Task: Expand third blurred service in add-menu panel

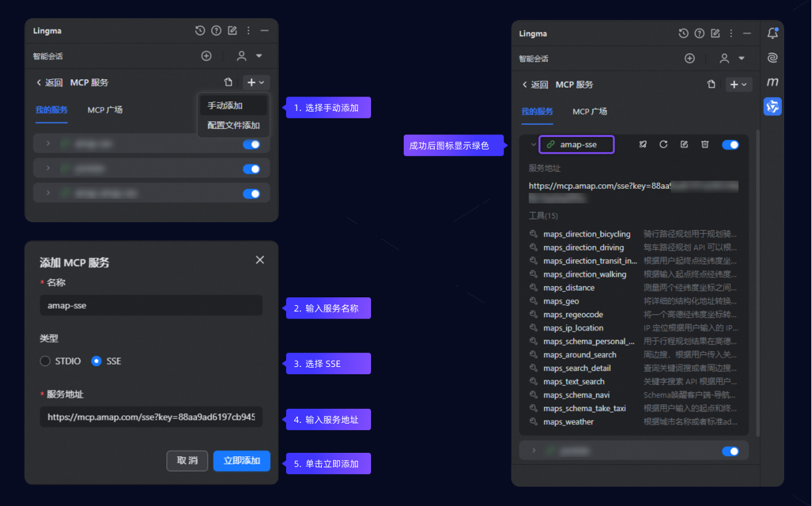Action: click(x=48, y=193)
